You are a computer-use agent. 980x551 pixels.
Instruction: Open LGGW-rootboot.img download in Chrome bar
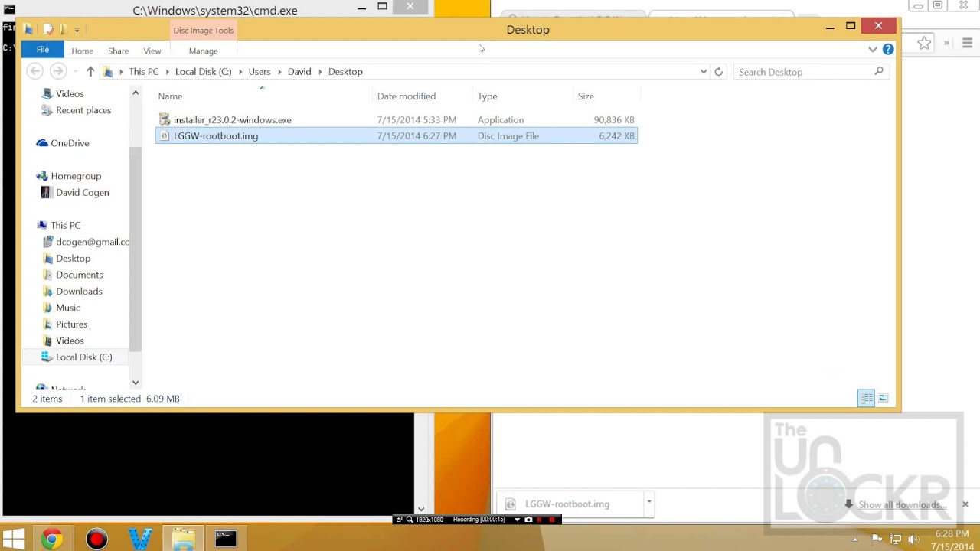(570, 504)
